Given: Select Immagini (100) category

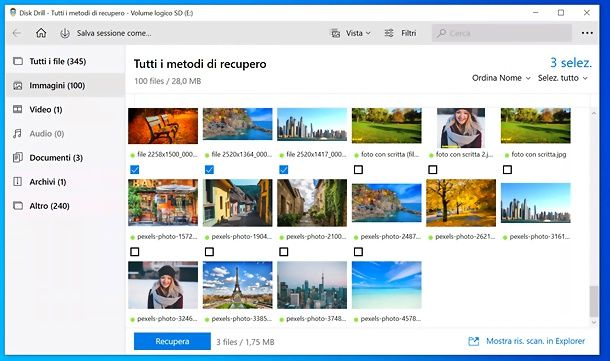Looking at the screenshot, I should click(65, 86).
